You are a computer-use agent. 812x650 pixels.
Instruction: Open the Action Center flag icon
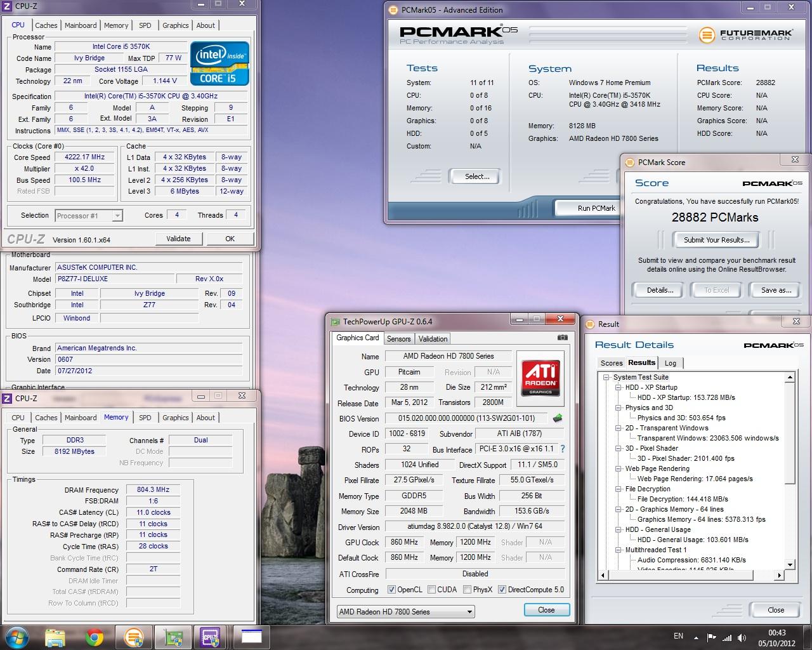pos(712,637)
